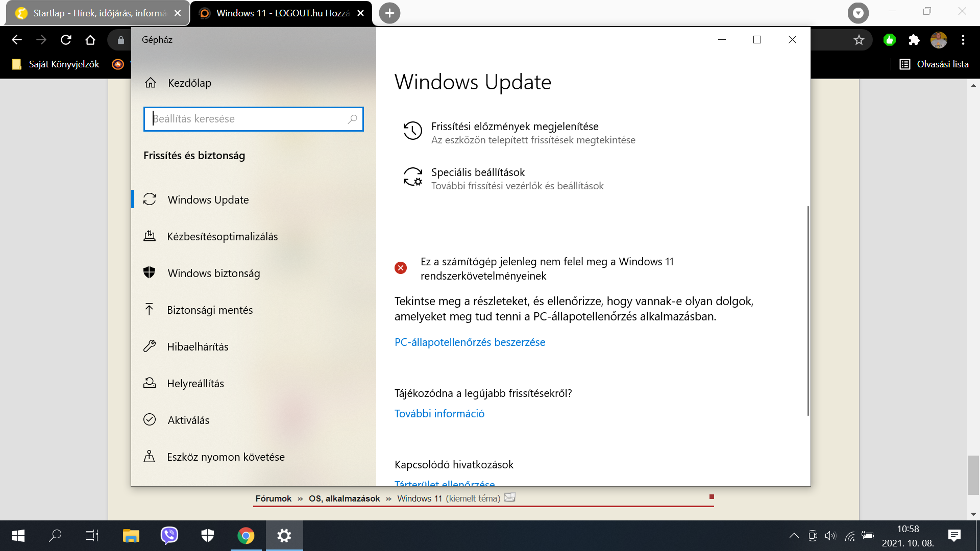The height and width of the screenshot is (551, 980).
Task: Open Windows biztonság page
Action: coord(213,273)
